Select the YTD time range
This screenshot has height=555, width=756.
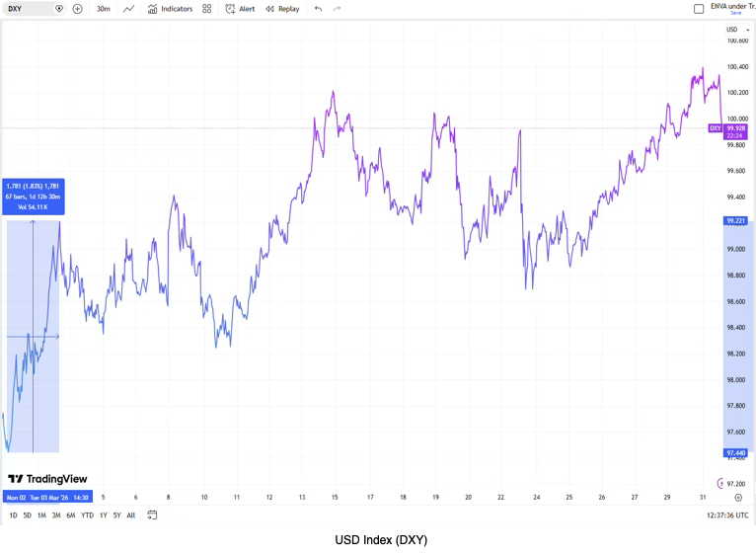87,515
